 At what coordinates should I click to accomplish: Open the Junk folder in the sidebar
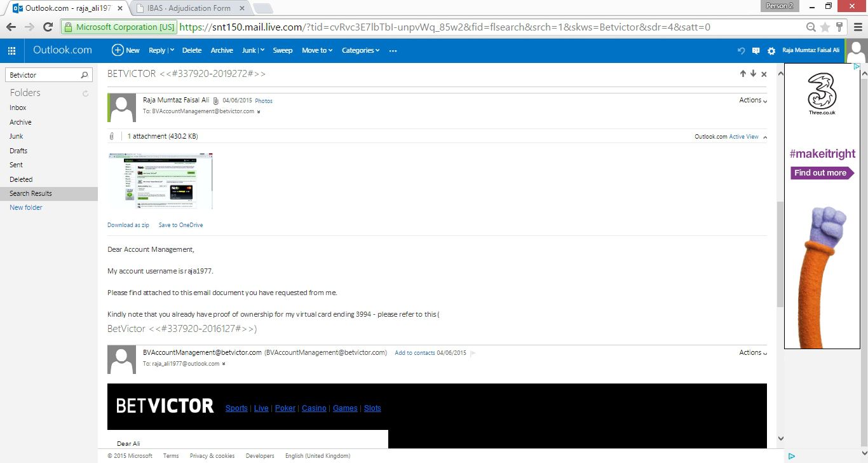[16, 136]
